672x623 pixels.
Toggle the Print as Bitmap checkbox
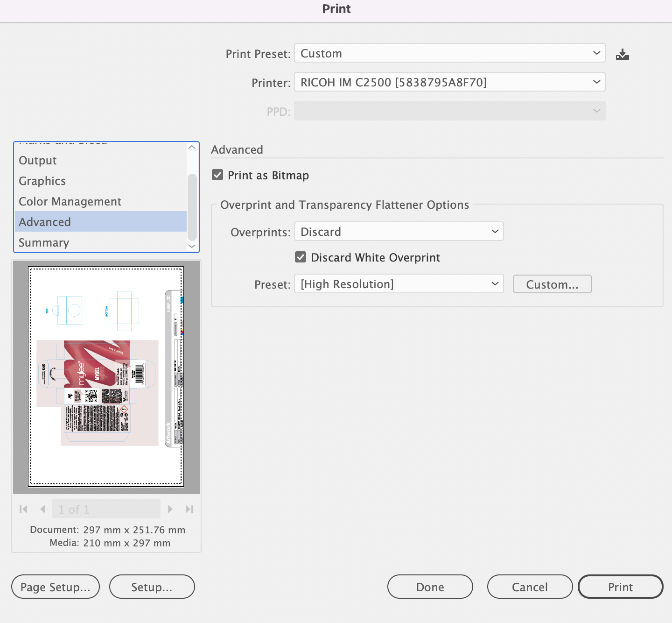[217, 175]
